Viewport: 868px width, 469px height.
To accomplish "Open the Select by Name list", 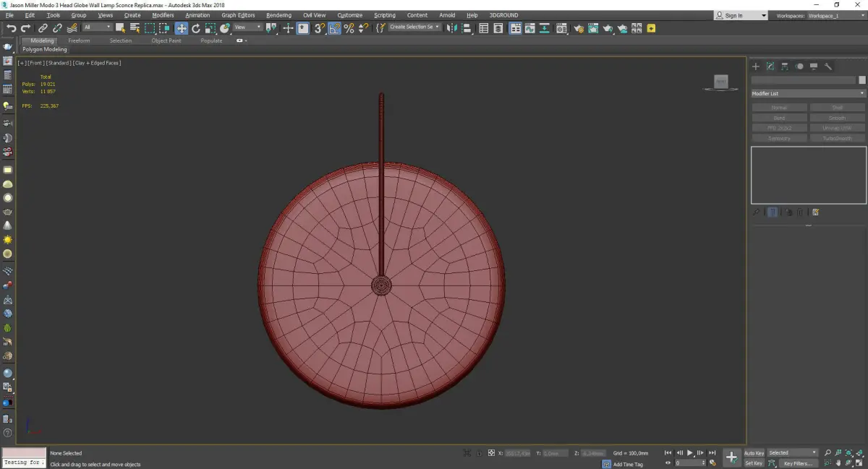I will click(135, 28).
